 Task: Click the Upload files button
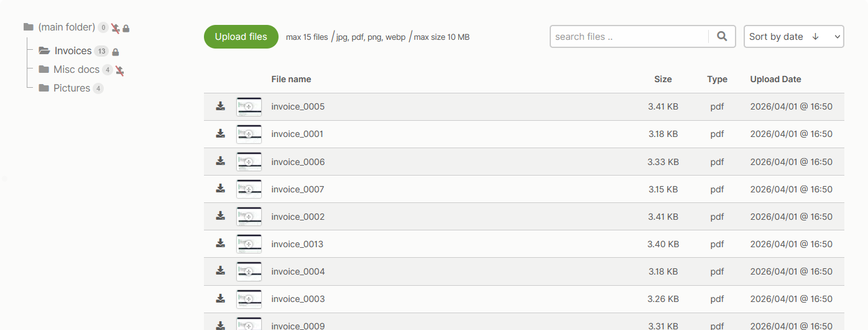pos(241,37)
